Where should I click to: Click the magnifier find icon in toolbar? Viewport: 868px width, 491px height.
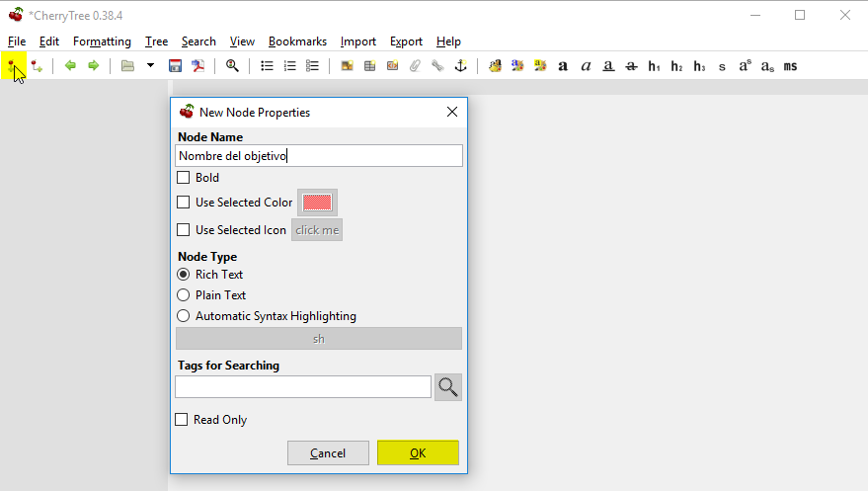[232, 66]
